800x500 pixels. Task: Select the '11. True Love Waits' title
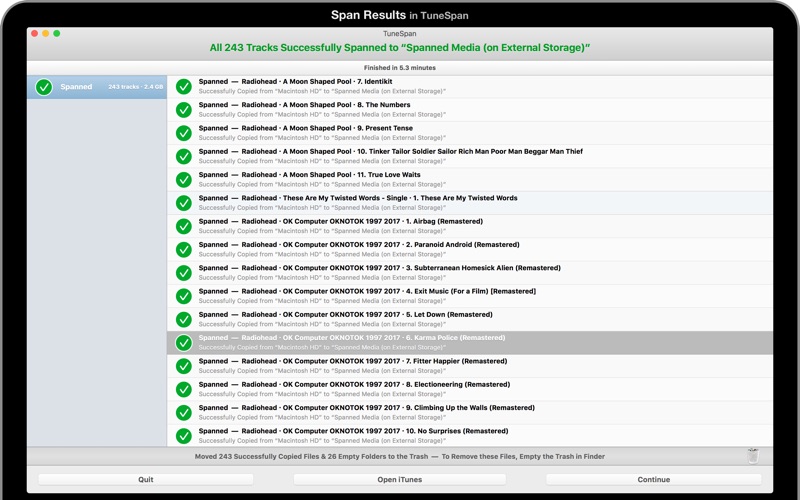tap(389, 175)
